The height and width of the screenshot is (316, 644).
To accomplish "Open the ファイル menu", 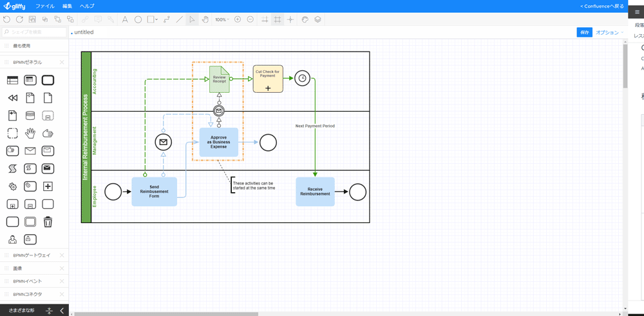I will 44,6.
